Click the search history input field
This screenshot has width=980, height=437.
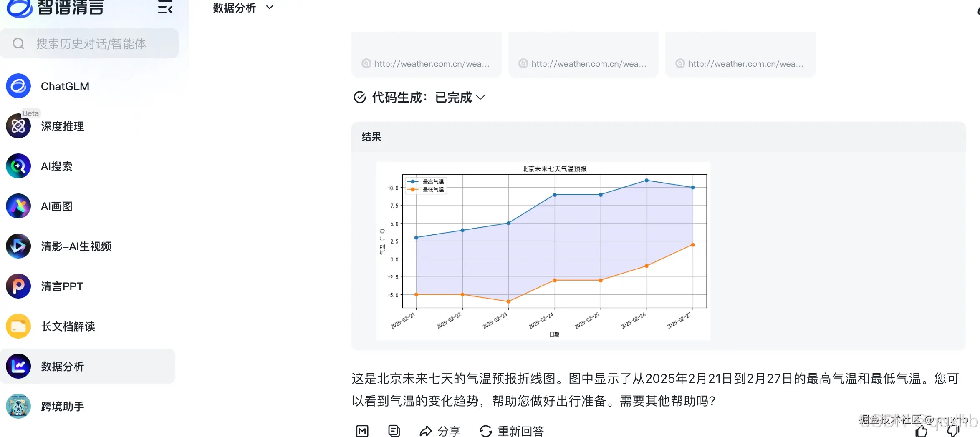click(x=90, y=43)
